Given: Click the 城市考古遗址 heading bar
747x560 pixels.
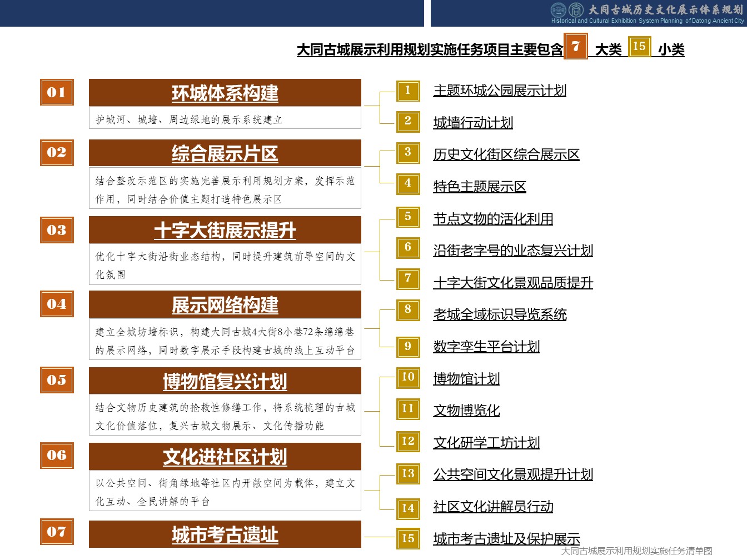Looking at the screenshot, I should 225,534.
